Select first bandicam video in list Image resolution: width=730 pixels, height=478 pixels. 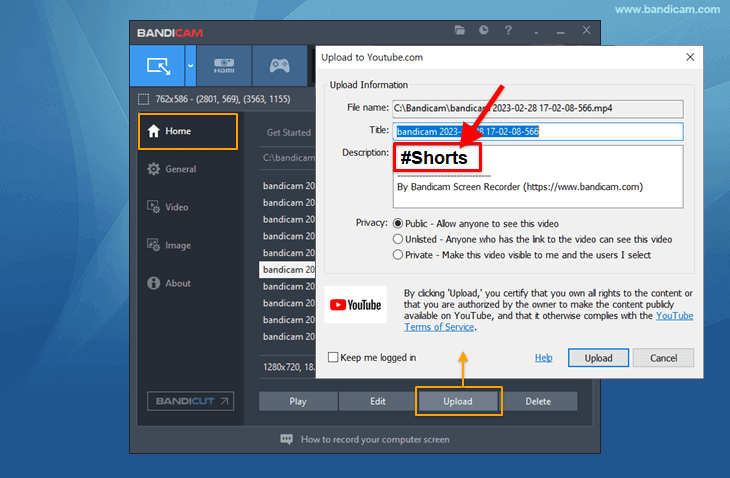pos(289,186)
